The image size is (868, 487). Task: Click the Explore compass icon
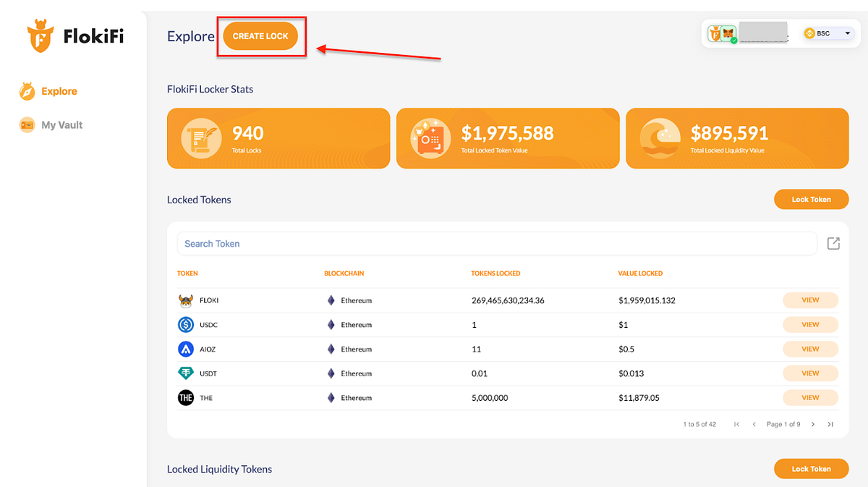pos(27,92)
